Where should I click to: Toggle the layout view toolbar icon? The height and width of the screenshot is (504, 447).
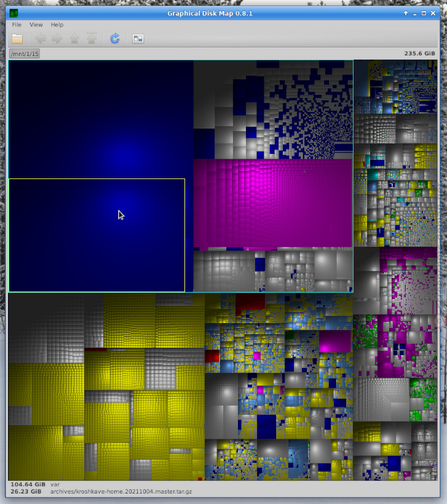(x=138, y=39)
